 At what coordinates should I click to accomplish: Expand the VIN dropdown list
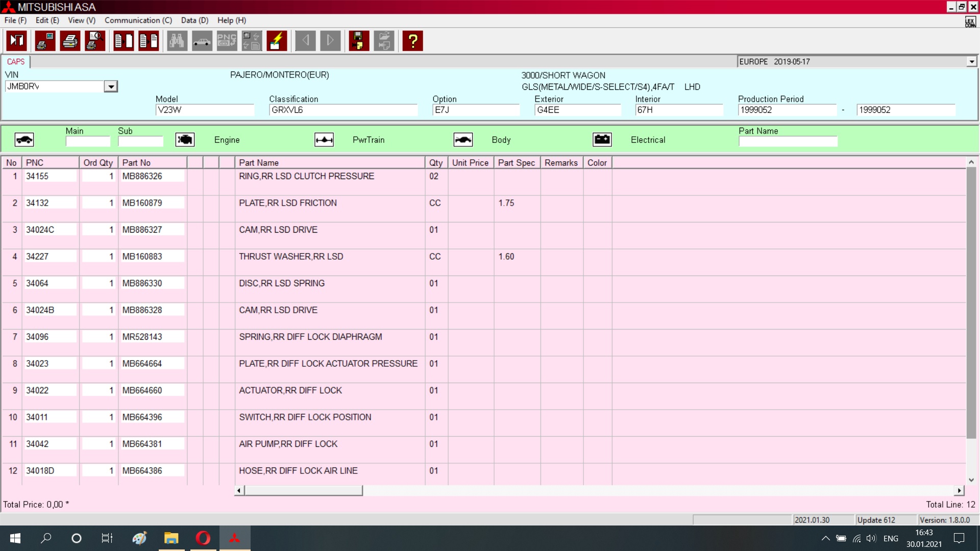click(111, 87)
